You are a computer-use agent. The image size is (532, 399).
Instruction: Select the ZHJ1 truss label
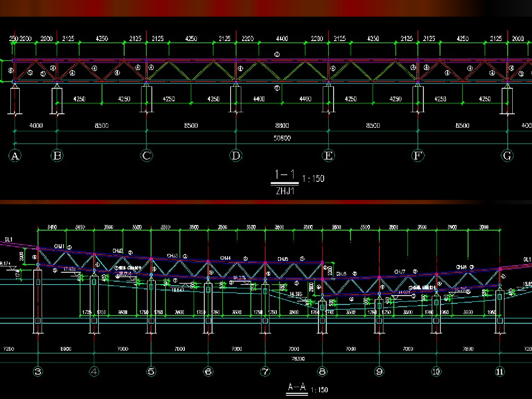click(x=284, y=191)
